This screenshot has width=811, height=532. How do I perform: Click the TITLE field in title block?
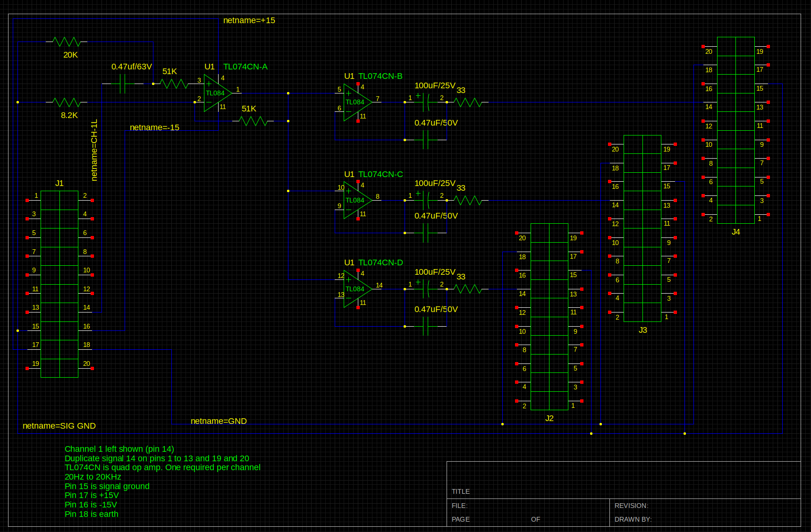(461, 491)
